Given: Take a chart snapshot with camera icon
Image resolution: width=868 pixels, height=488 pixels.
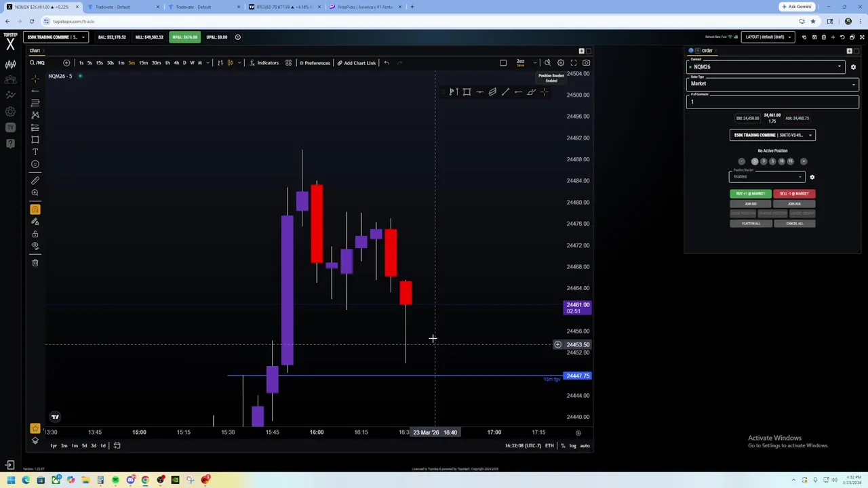Looking at the screenshot, I should pos(586,63).
